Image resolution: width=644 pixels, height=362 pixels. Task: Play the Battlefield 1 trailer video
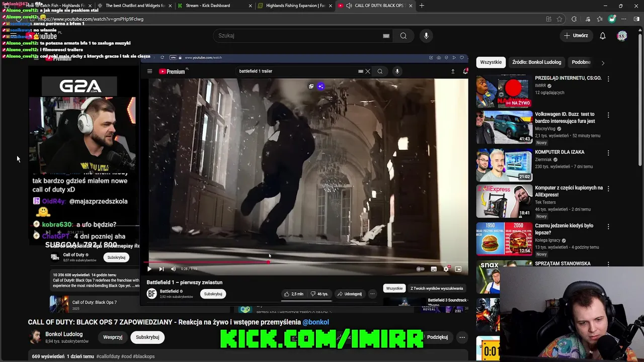point(149,269)
